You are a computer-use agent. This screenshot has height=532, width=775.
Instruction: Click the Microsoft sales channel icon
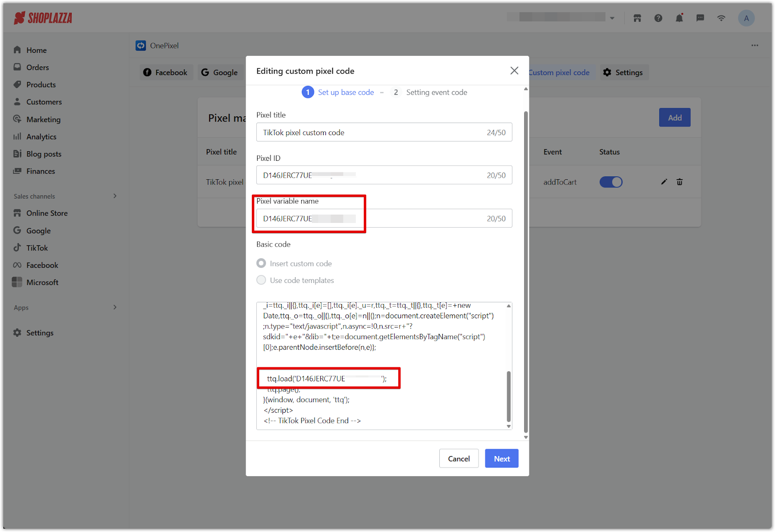17,282
